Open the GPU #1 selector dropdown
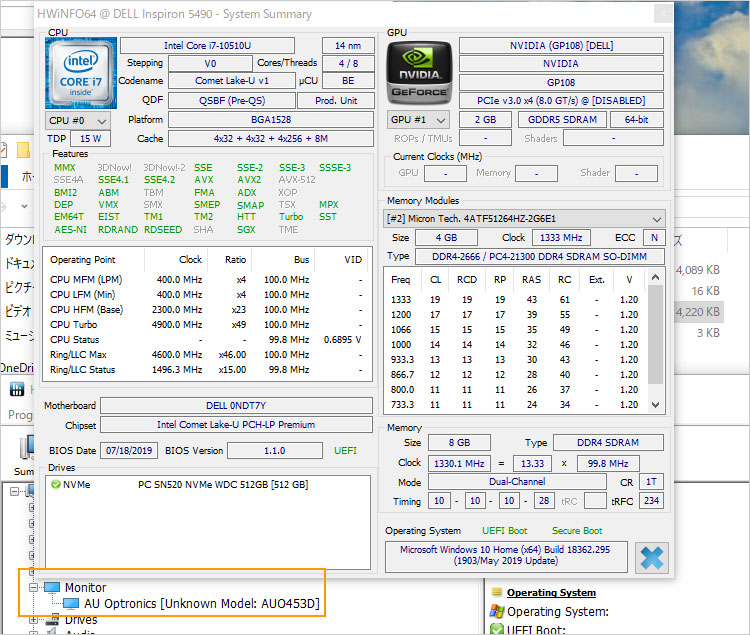The width and height of the screenshot is (750, 635). tap(419, 120)
